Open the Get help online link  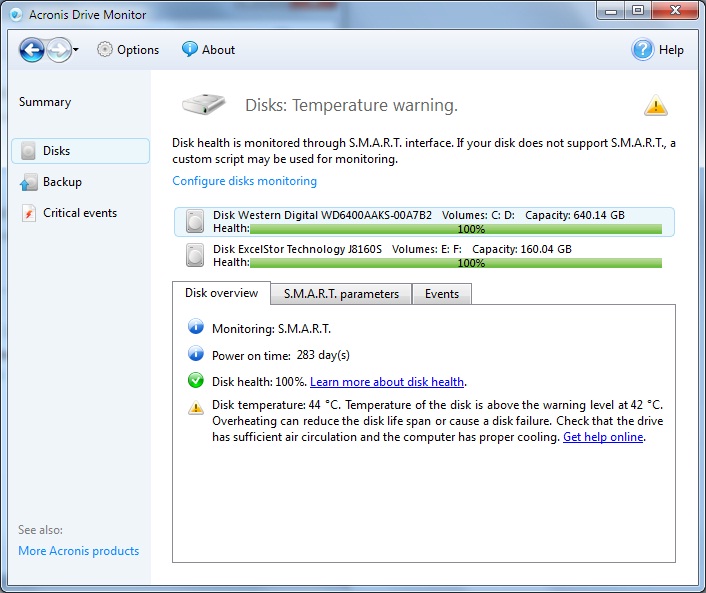(603, 437)
